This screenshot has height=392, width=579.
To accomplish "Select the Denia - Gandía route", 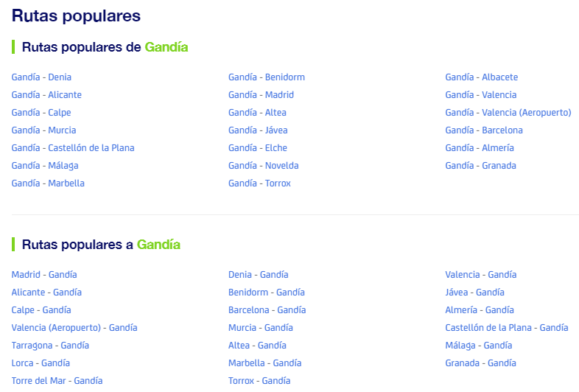I will 258,275.
